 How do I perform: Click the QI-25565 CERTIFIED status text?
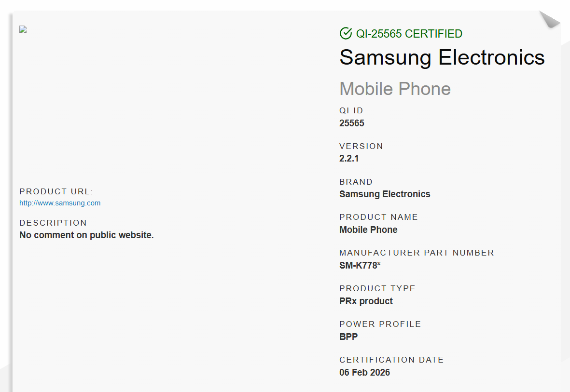[409, 34]
